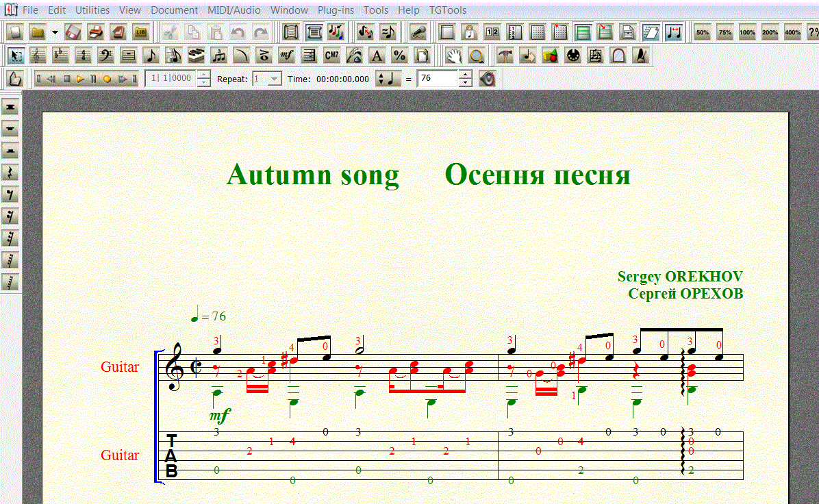Open the dropdown arrow beside Open folder
This screenshot has width=819, height=504.
click(x=55, y=32)
